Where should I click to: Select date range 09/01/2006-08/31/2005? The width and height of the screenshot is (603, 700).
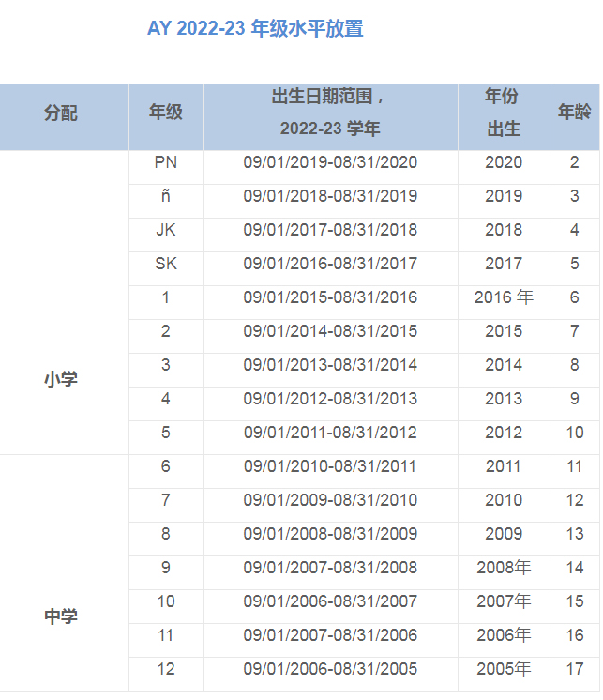point(330,669)
